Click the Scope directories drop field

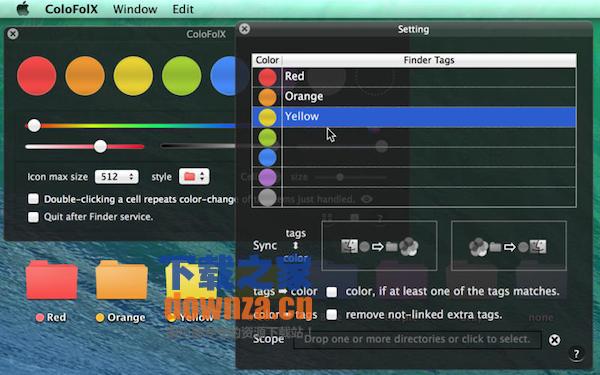tap(417, 339)
